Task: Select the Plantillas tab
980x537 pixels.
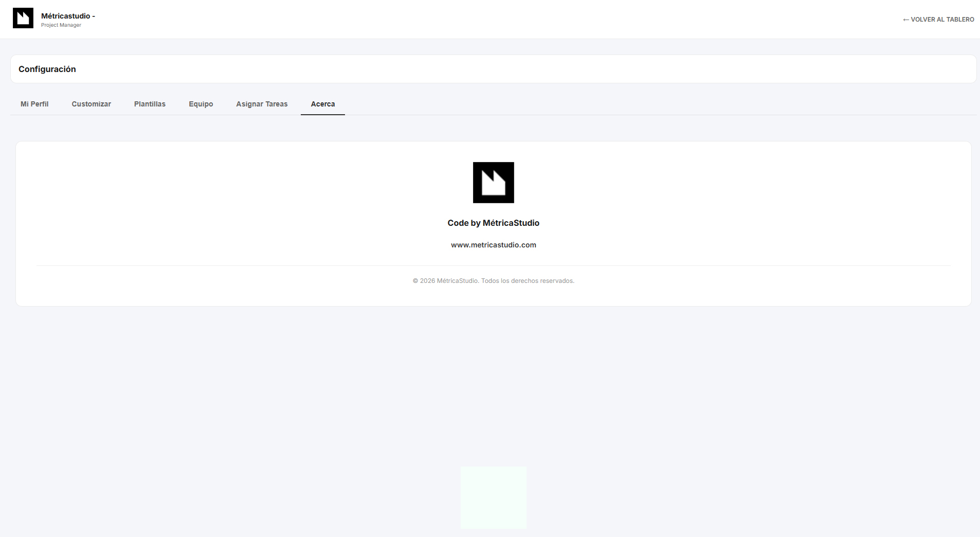Action: coord(150,104)
